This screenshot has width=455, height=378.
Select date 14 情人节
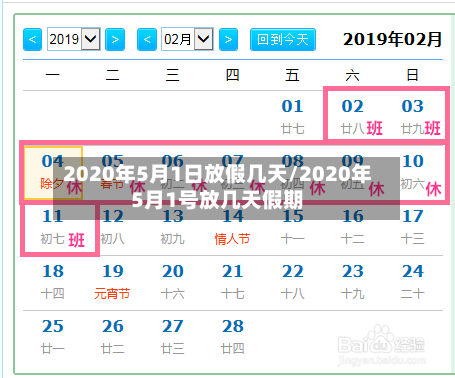click(233, 228)
